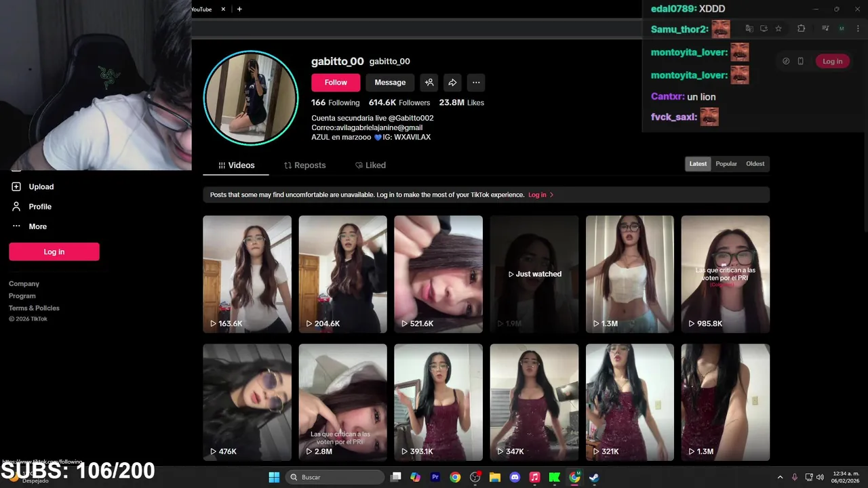Image resolution: width=868 pixels, height=488 pixels.
Task: Click the gabitto_00 profile avatar
Action: click(251, 98)
